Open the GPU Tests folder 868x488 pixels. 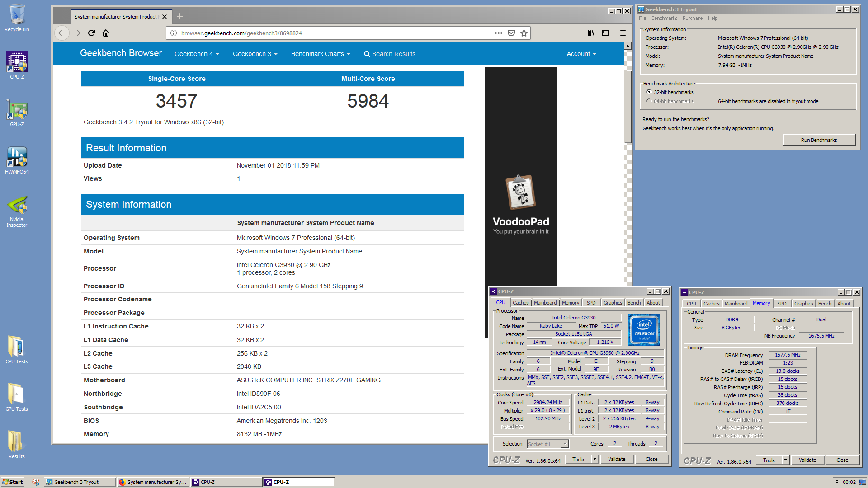tap(17, 397)
